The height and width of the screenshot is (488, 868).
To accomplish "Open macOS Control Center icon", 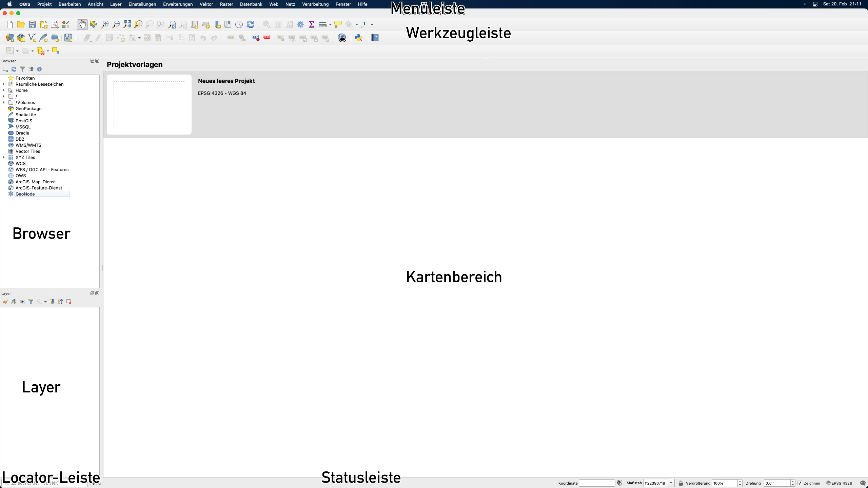I will 815,4.
